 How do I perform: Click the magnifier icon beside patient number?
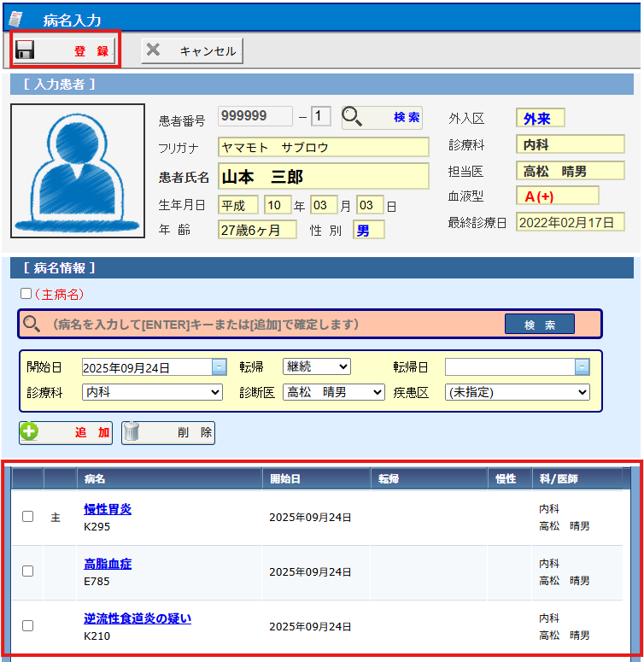click(354, 117)
